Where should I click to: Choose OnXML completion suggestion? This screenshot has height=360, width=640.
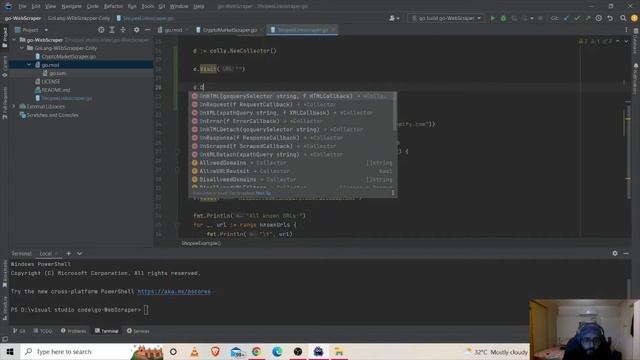292,113
